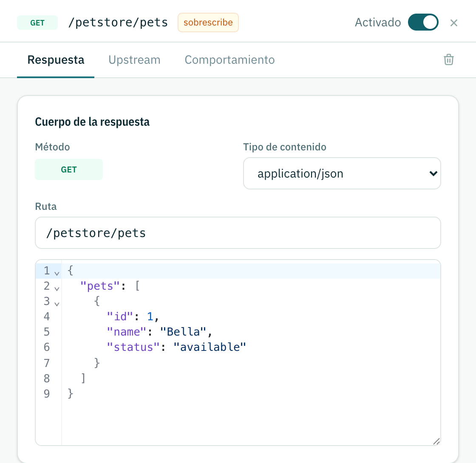
Task: Click the /petstore/pets header path
Action: point(118,23)
